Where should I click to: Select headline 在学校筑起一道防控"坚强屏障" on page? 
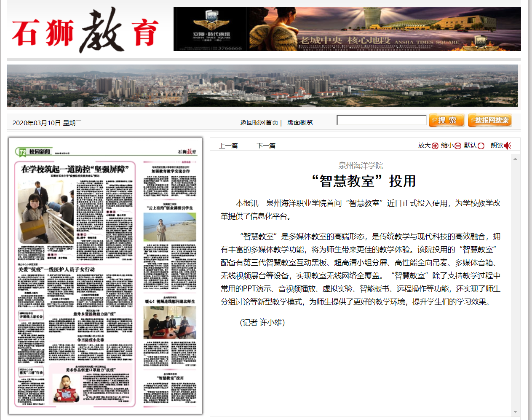tap(75, 170)
